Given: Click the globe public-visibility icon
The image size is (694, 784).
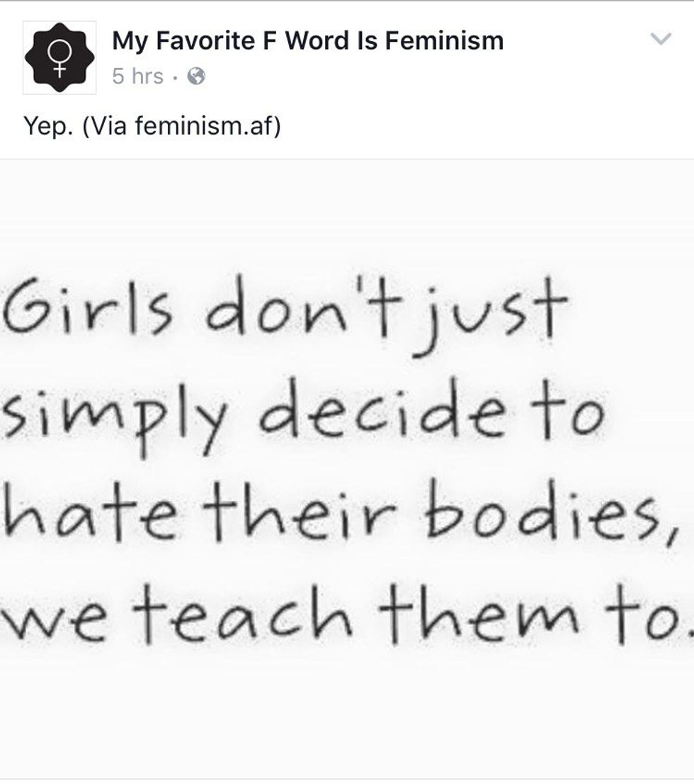Looking at the screenshot, I should [x=196, y=76].
